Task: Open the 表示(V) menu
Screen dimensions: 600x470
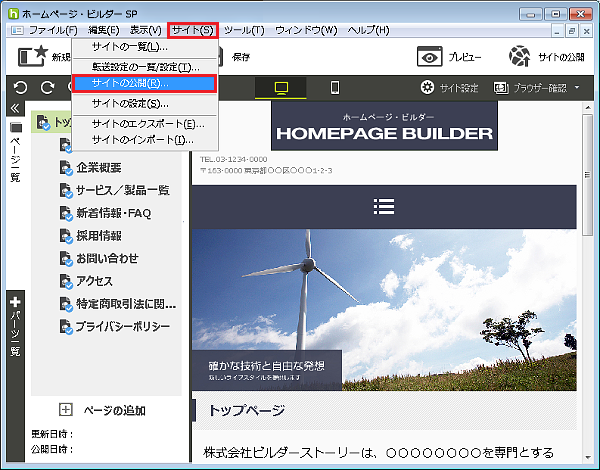Action: point(145,30)
